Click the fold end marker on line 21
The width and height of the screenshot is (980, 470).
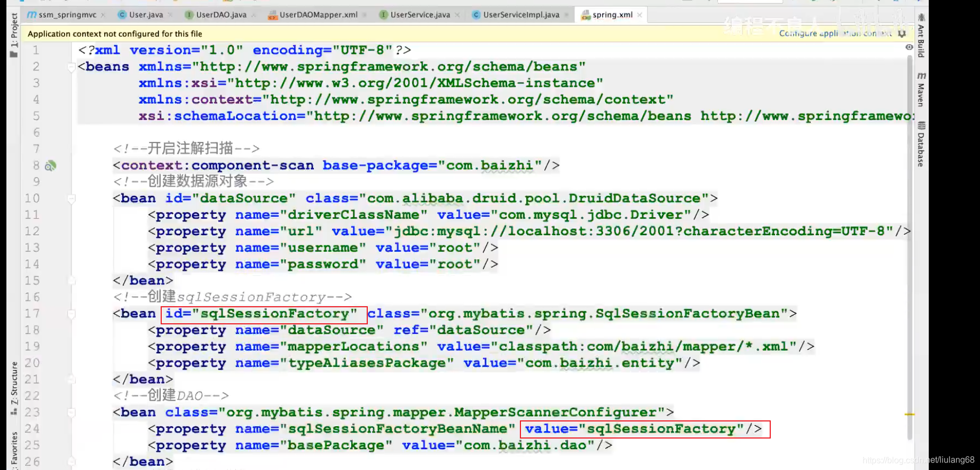coord(71,379)
